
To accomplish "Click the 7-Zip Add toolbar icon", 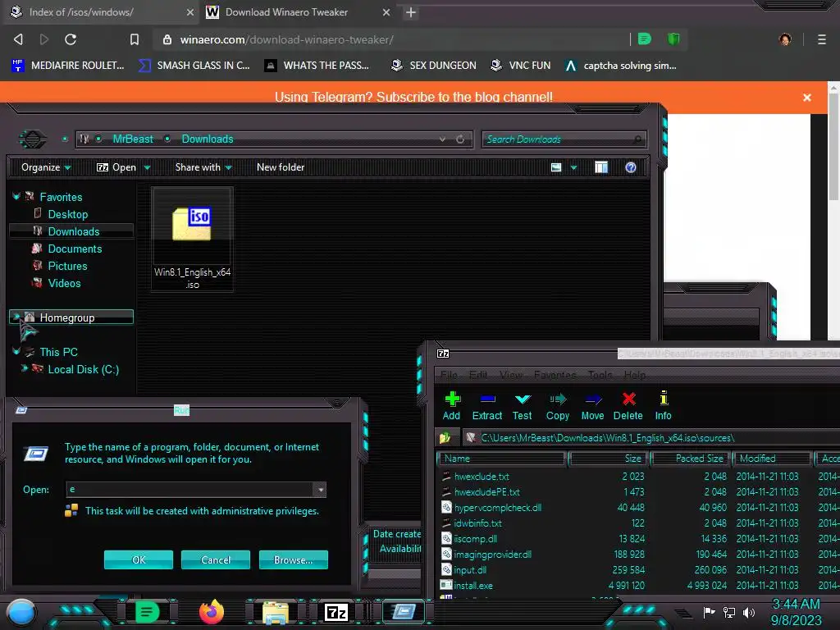I will (x=452, y=399).
